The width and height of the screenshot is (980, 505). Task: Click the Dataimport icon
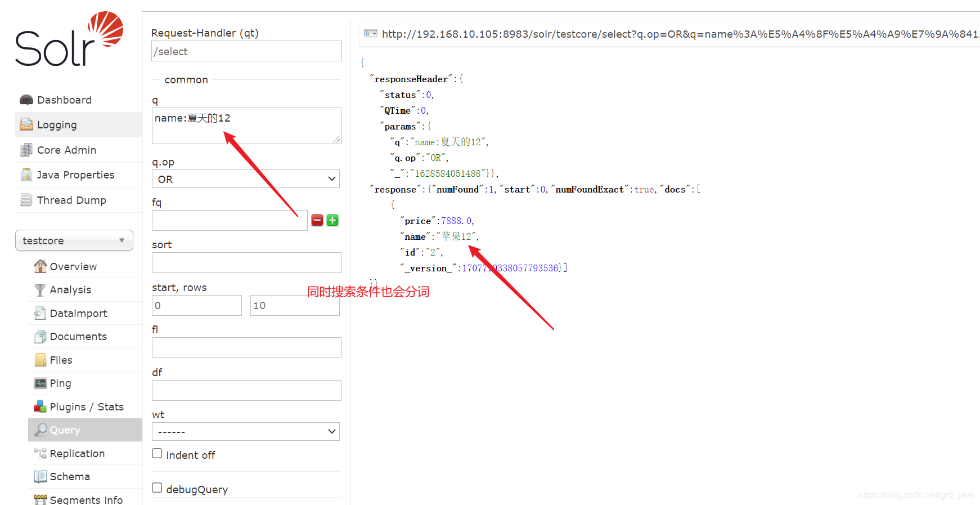40,313
